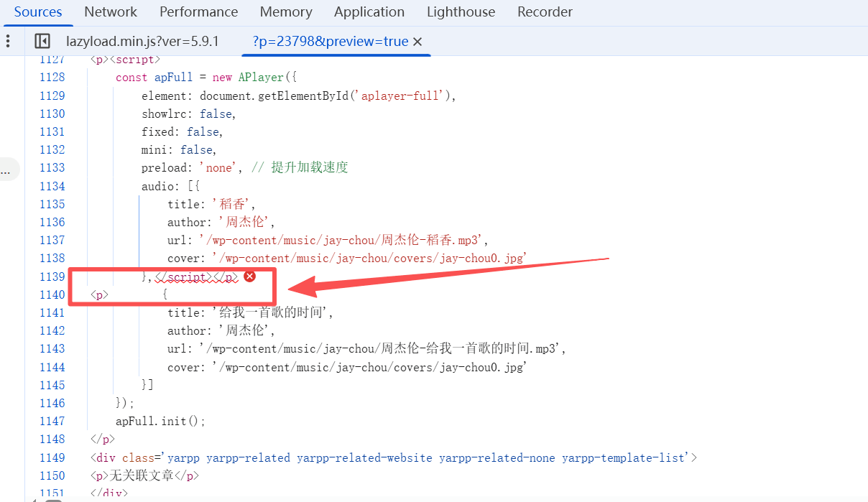
Task: Click the apFull.init(); line
Action: point(161,421)
